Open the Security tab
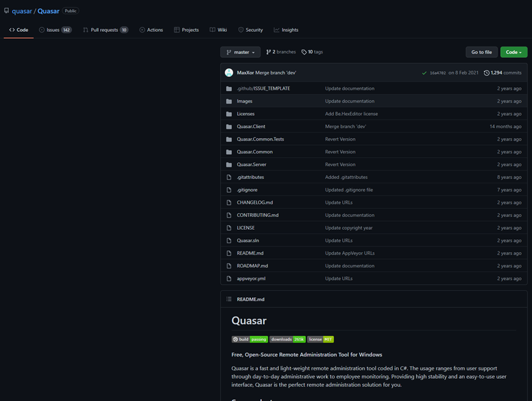 point(250,30)
